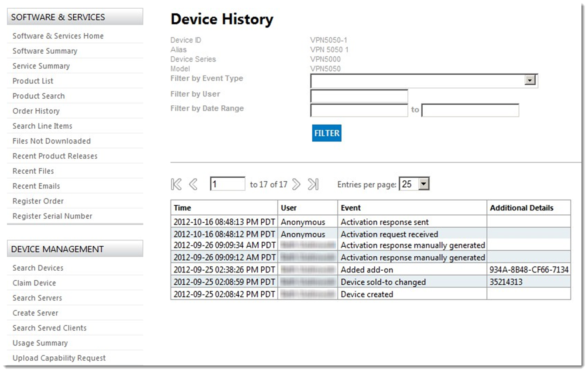588x372 pixels.
Task: Go to the next page of entries
Action: point(296,184)
